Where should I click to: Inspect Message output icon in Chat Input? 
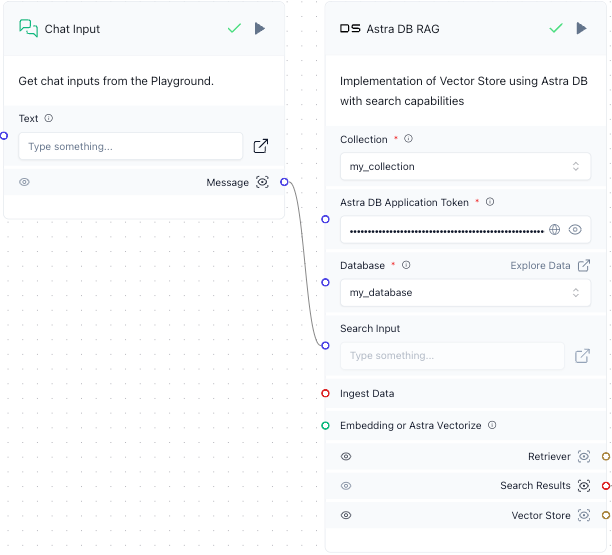point(263,182)
